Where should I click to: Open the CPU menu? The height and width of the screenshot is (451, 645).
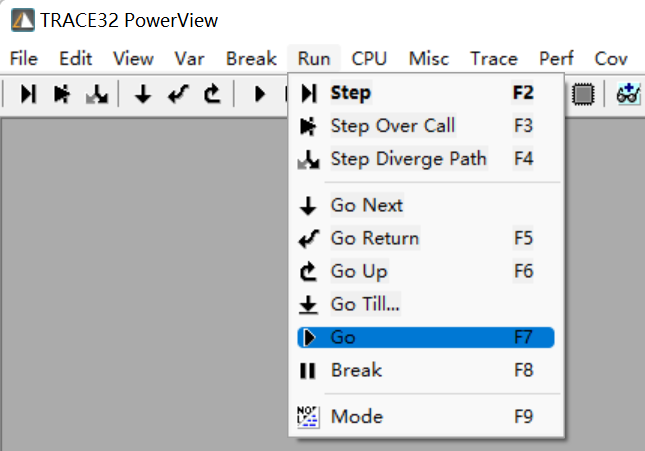point(369,59)
